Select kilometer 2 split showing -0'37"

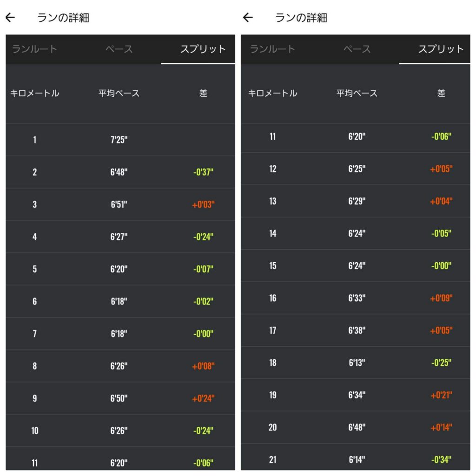(120, 172)
